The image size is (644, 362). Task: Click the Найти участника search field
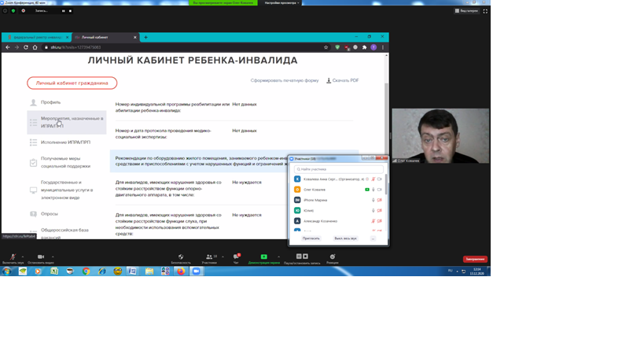(339, 169)
